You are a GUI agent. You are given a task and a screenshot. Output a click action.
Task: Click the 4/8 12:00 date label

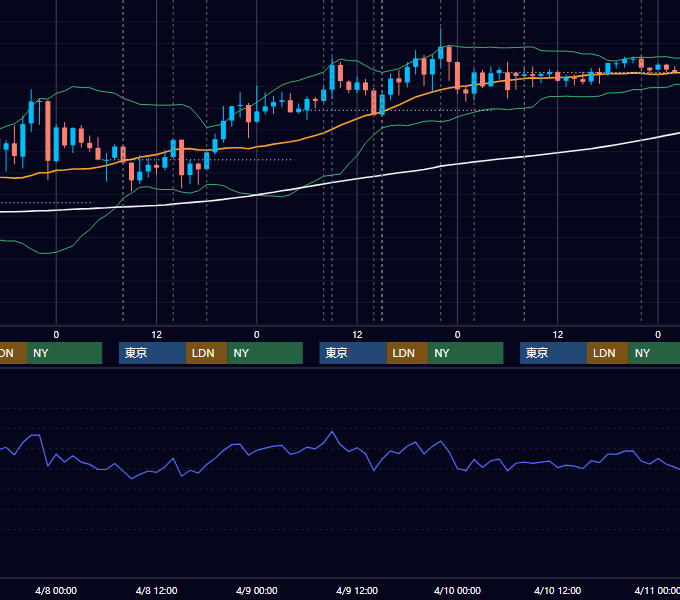157,590
